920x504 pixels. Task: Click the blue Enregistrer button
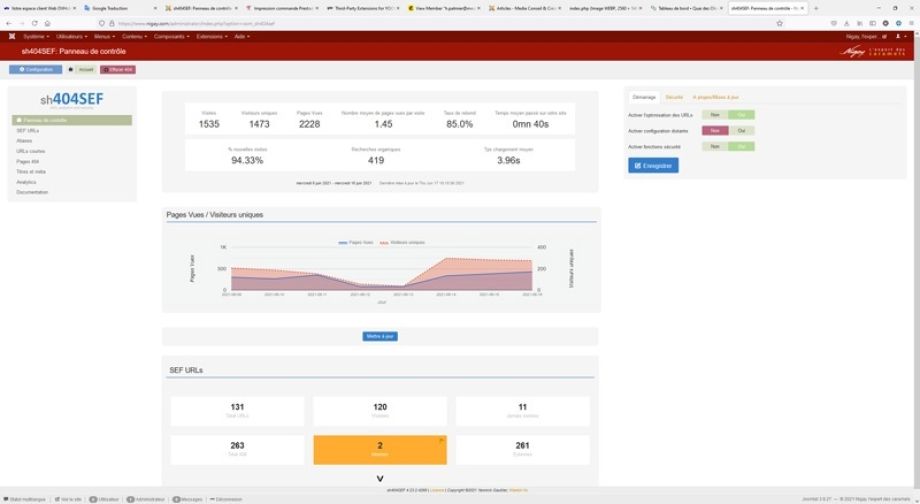click(x=653, y=165)
